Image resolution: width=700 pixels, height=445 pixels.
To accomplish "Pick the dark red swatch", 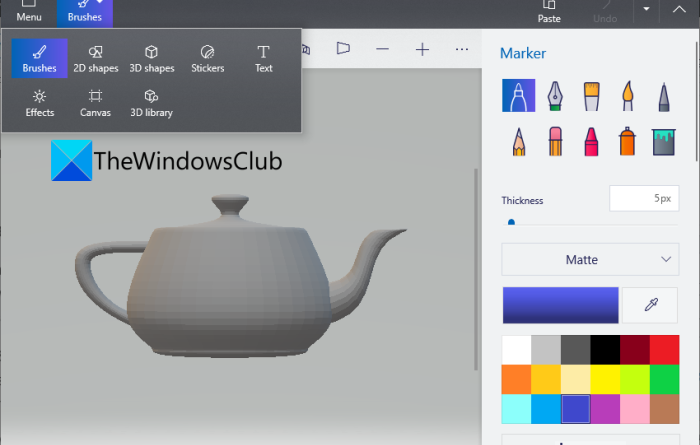I will 634,350.
